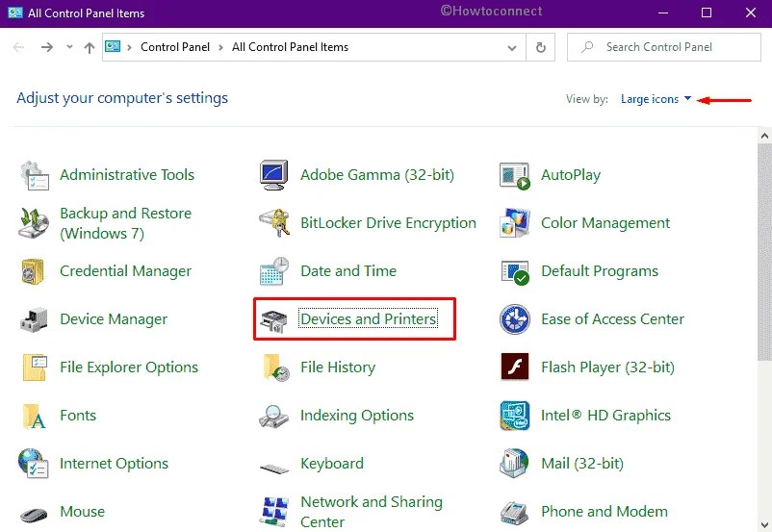Open the Ease of Access Center link
The image size is (772, 532).
click(612, 318)
